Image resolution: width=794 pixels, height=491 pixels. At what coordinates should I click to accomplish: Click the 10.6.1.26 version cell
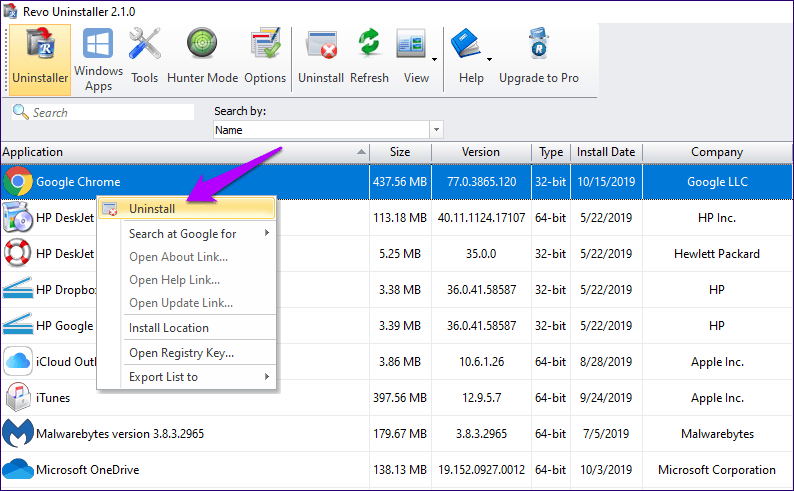pos(482,362)
